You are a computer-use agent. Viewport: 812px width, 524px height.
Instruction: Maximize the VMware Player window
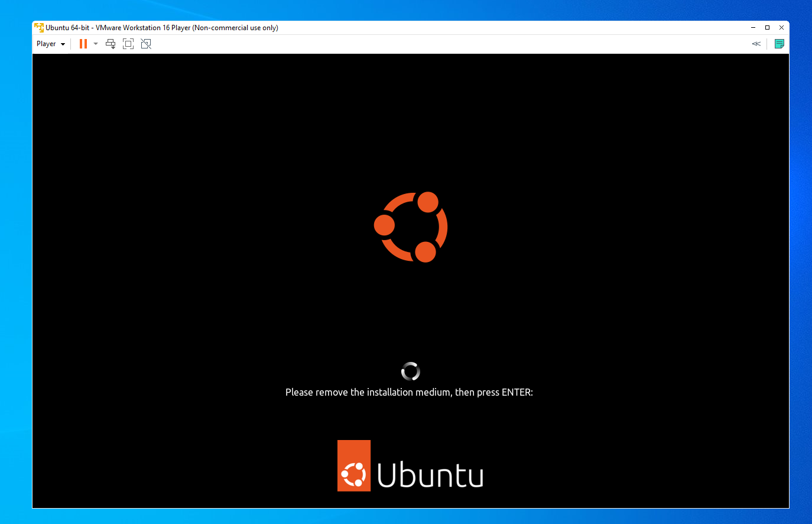coord(767,27)
